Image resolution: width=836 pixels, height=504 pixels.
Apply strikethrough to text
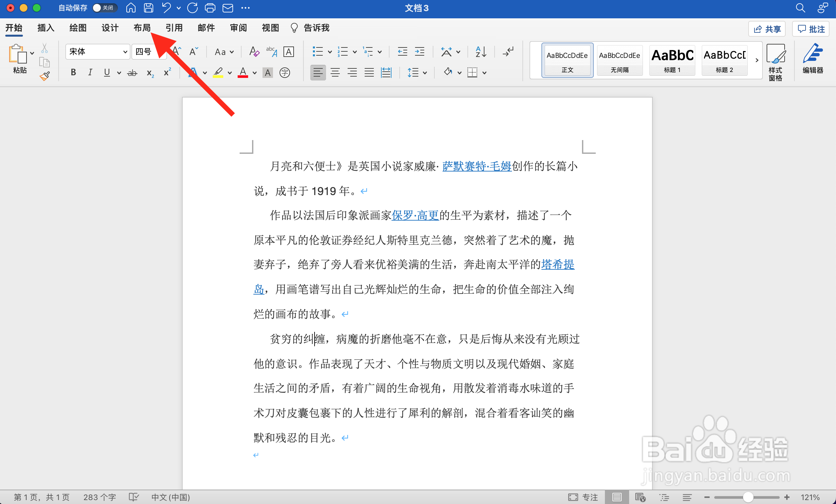132,73
